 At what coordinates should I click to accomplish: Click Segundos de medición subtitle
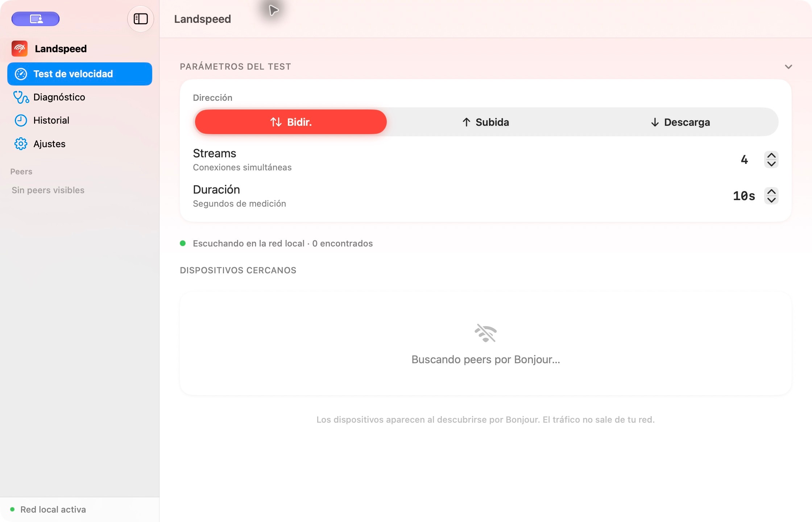click(239, 203)
